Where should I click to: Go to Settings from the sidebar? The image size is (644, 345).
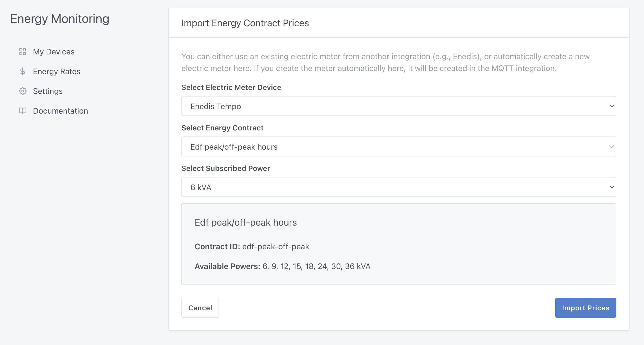pos(48,91)
